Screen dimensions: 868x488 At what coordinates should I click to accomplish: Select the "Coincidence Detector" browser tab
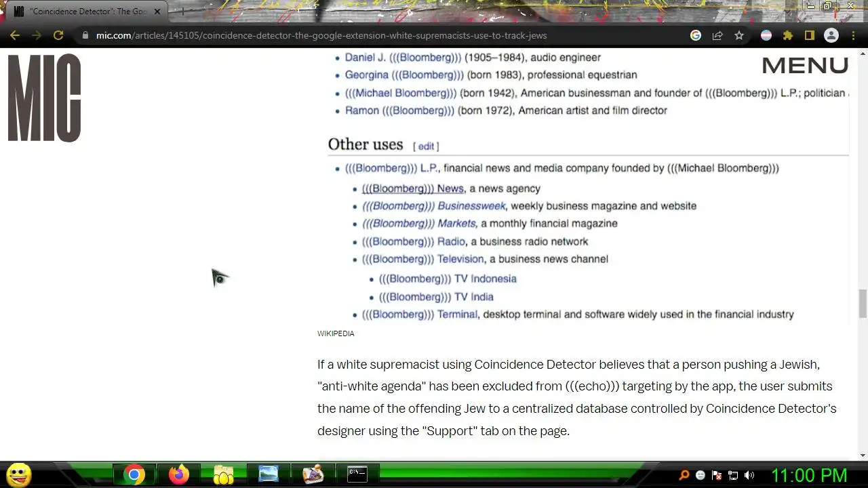tap(88, 12)
